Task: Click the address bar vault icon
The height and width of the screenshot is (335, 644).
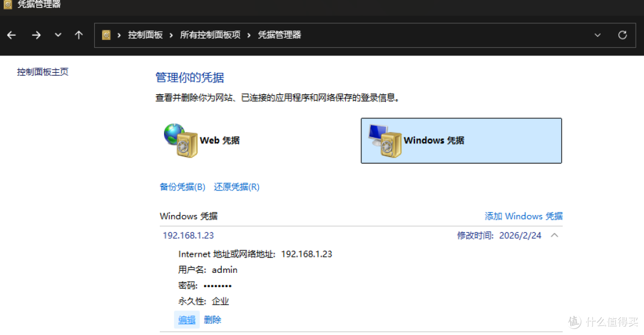Action: point(106,35)
